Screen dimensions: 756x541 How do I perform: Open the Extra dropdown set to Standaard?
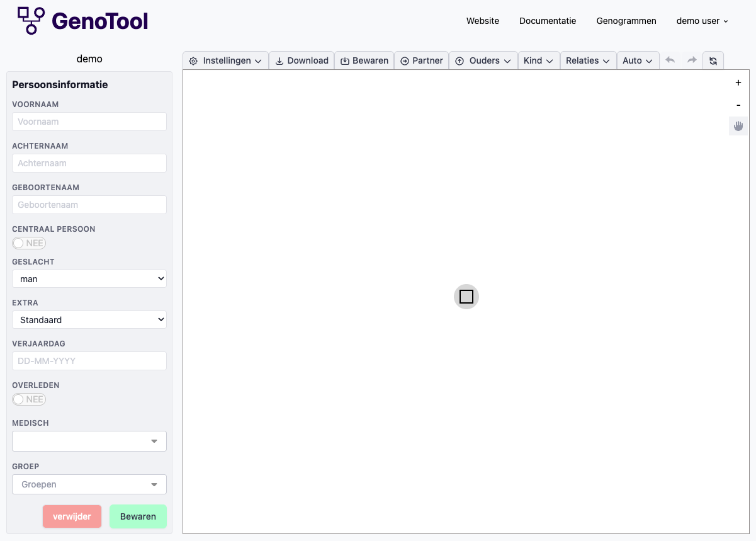coord(89,320)
